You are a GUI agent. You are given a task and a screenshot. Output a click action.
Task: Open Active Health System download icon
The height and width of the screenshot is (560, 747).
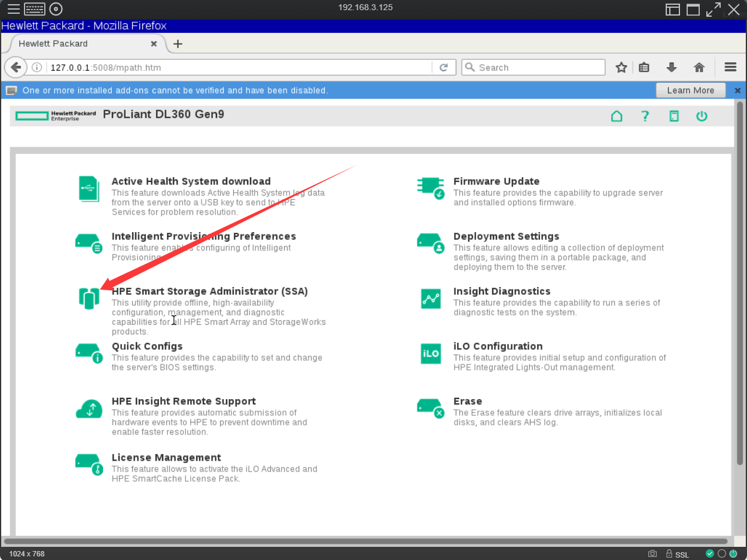tap(89, 188)
